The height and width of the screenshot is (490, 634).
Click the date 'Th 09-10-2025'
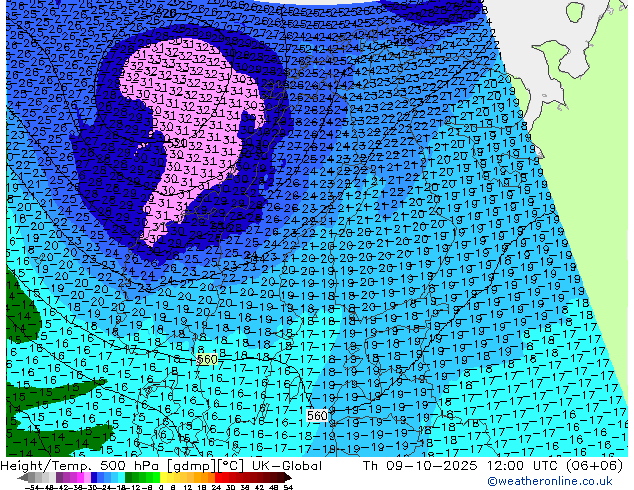pyautogui.click(x=420, y=466)
